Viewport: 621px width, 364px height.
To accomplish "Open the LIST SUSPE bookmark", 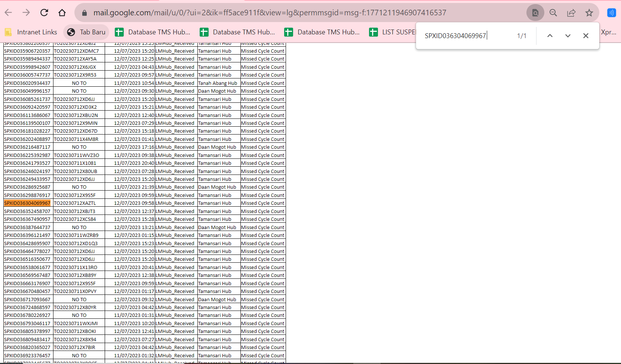I will (392, 32).
